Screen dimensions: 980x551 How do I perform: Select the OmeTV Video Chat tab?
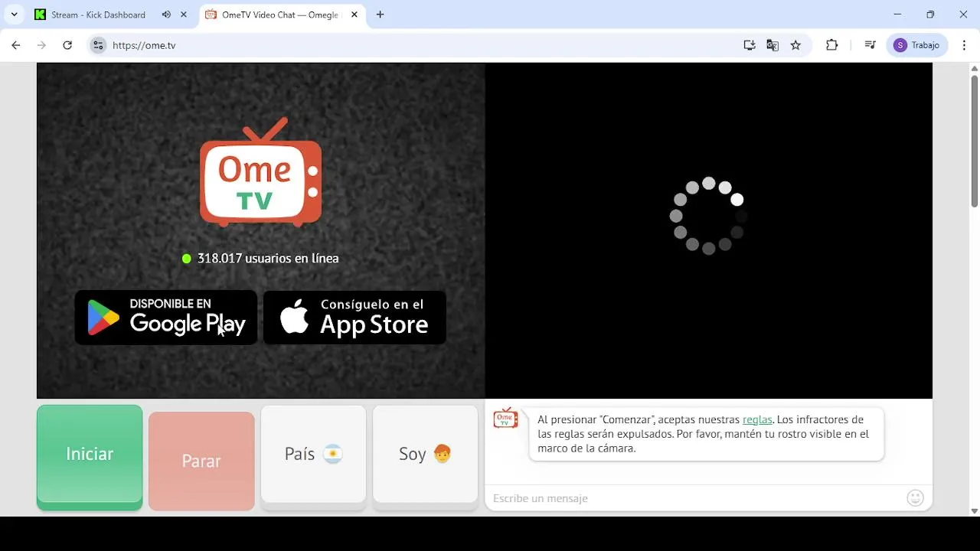pyautogui.click(x=282, y=15)
